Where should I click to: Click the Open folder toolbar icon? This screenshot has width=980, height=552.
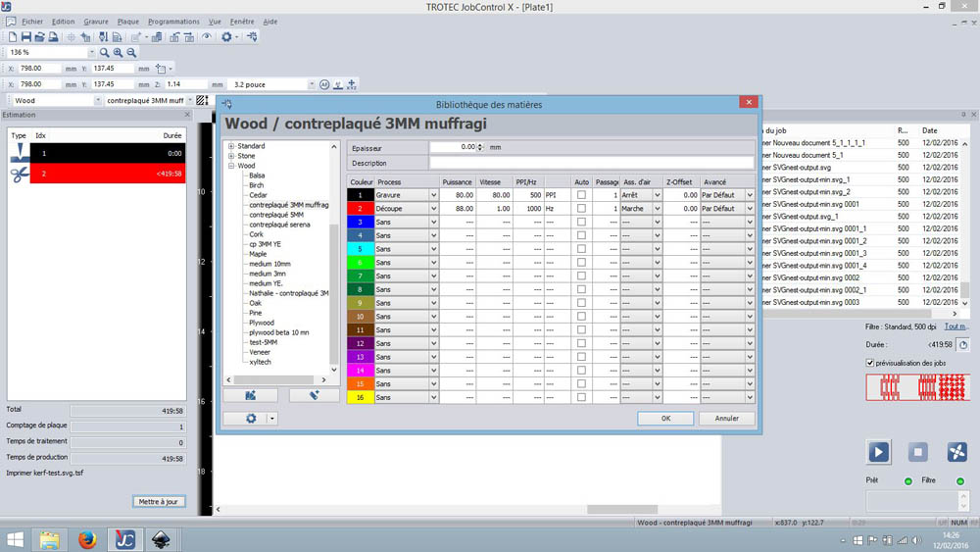pyautogui.click(x=39, y=37)
